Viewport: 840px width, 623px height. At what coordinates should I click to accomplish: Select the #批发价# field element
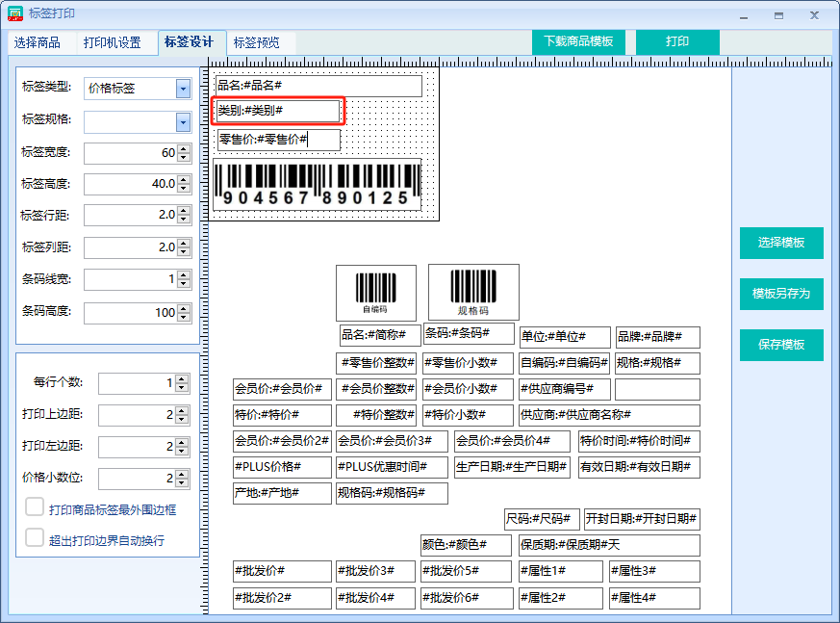tap(282, 572)
